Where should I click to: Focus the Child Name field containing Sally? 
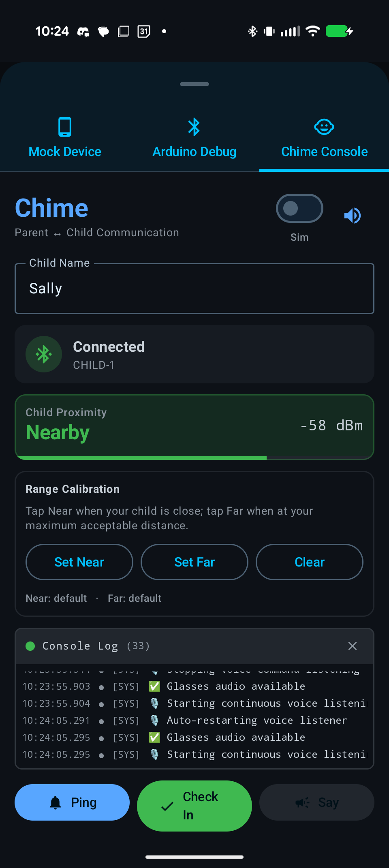point(194,289)
